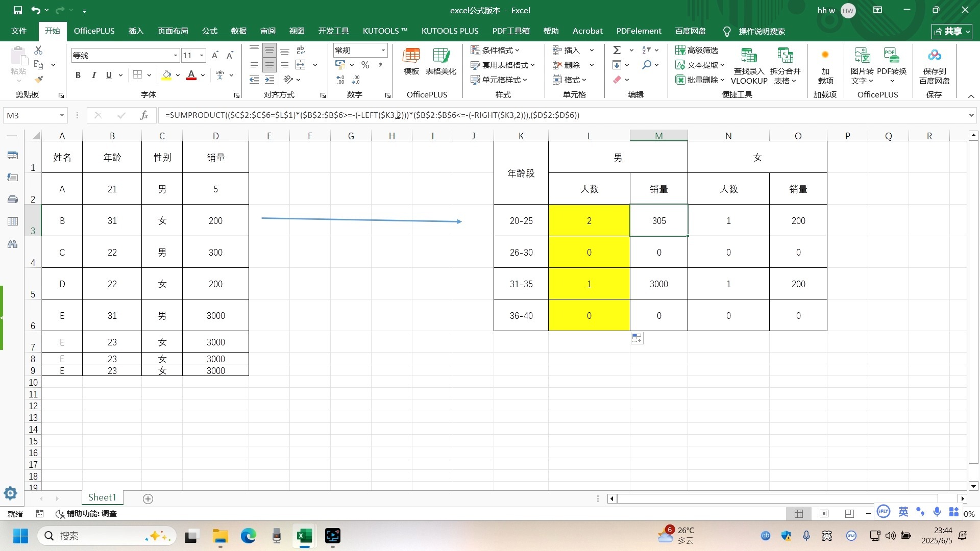
Task: Click the AutoSum sigma icon
Action: 617,50
